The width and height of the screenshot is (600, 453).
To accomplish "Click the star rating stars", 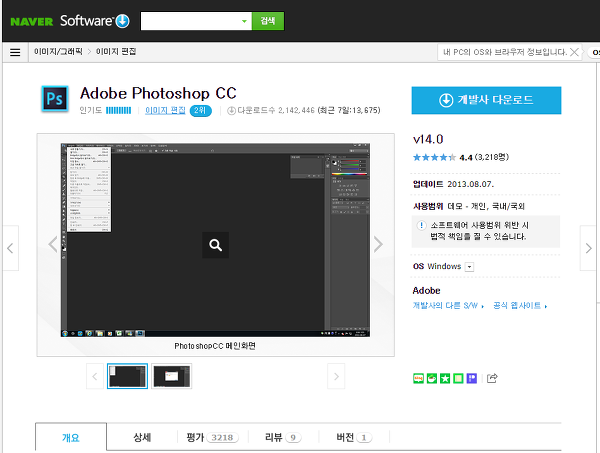I will tap(434, 157).
